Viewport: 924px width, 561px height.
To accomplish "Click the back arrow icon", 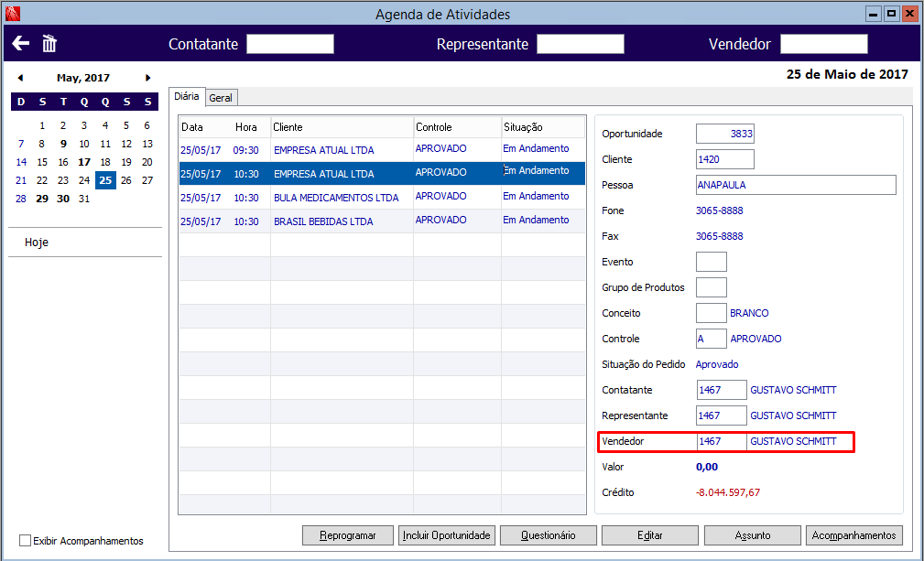I will click(x=21, y=43).
